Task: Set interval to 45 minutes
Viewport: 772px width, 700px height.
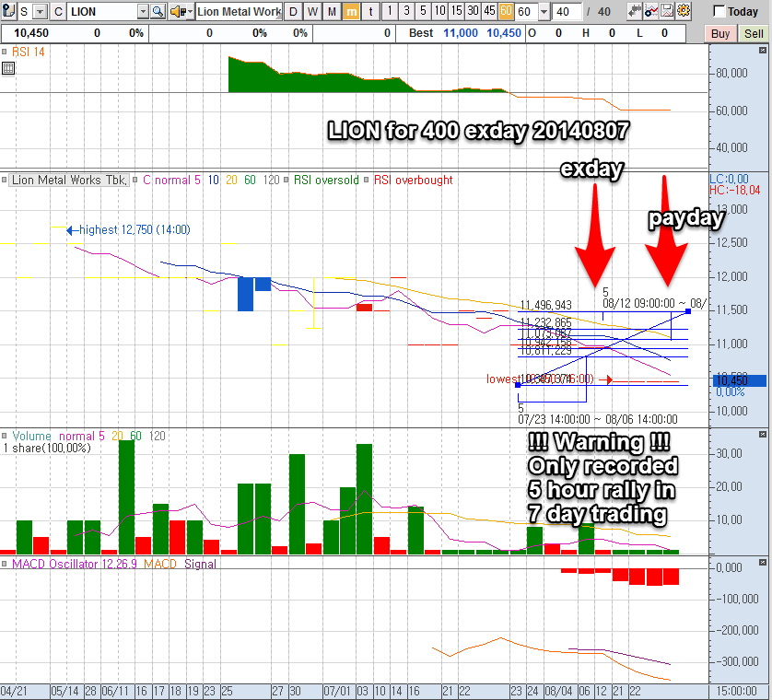Action: click(x=489, y=11)
